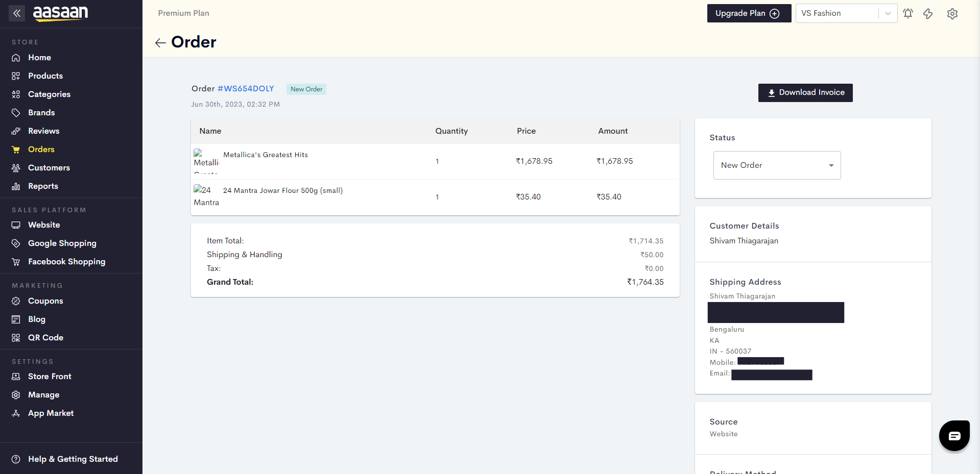
Task: Click the order date Jun 30th, 2023
Action: click(x=235, y=104)
